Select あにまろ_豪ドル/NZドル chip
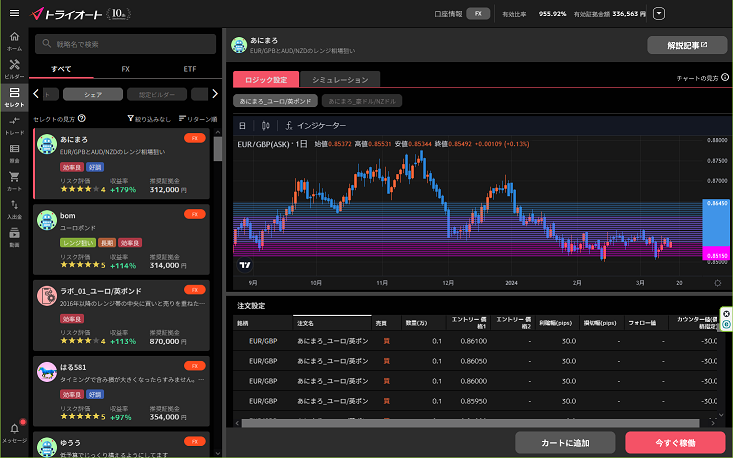 362,100
